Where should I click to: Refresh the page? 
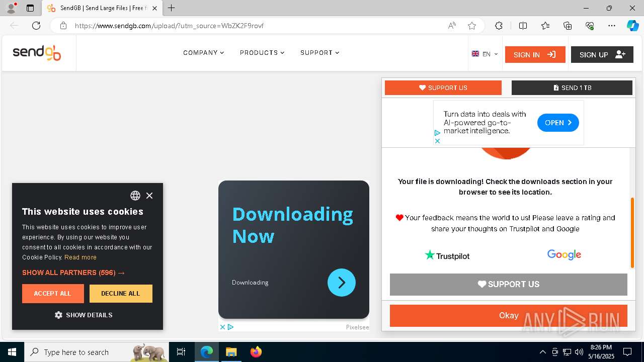click(x=36, y=26)
